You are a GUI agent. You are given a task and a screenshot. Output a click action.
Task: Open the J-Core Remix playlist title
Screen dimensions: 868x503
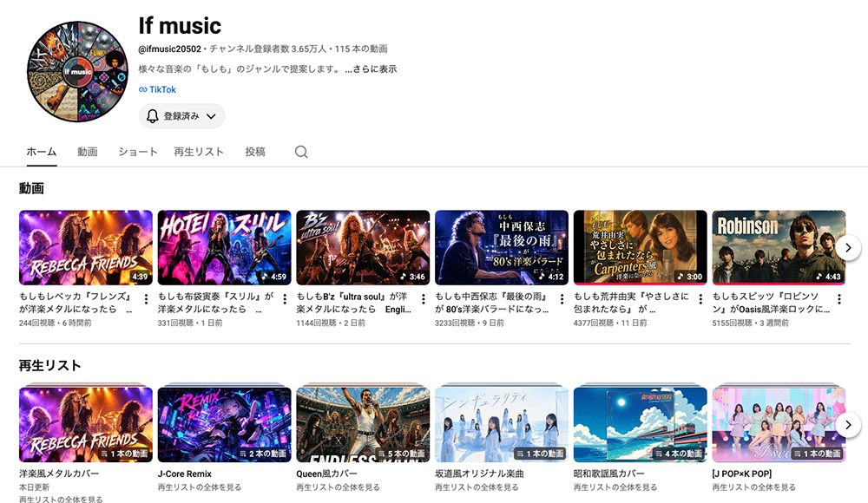coord(185,474)
